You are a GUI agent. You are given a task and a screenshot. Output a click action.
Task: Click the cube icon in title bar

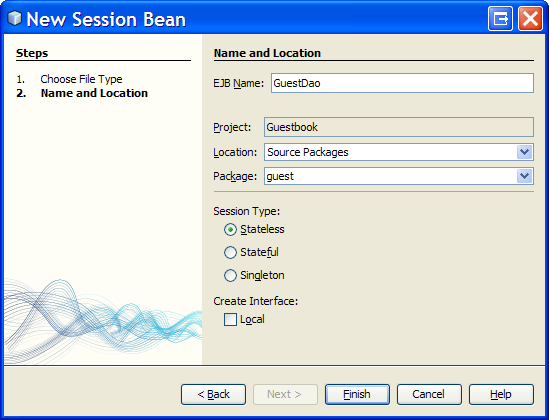14,18
